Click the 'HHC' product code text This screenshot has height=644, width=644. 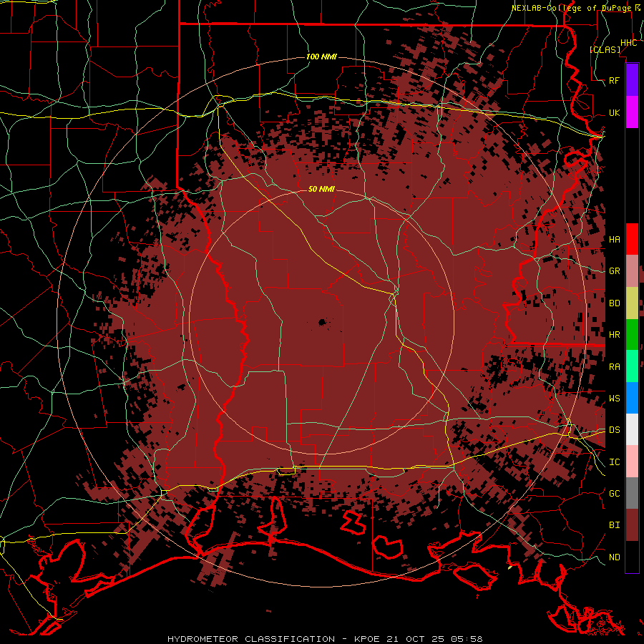click(x=629, y=43)
